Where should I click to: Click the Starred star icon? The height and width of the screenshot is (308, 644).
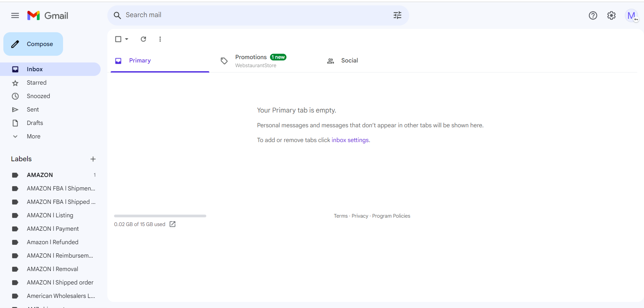pos(15,83)
